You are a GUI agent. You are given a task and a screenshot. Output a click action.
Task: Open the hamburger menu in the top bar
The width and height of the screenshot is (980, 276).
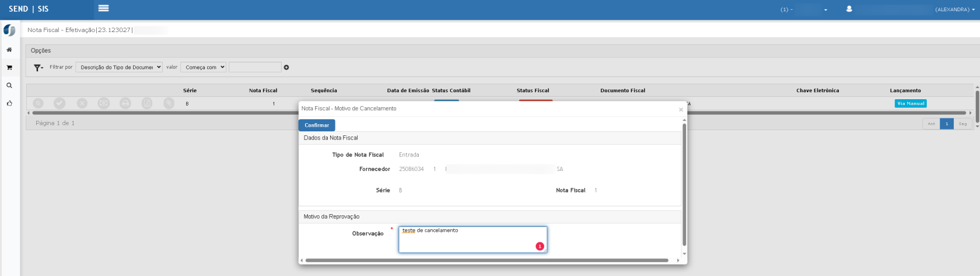tap(104, 8)
